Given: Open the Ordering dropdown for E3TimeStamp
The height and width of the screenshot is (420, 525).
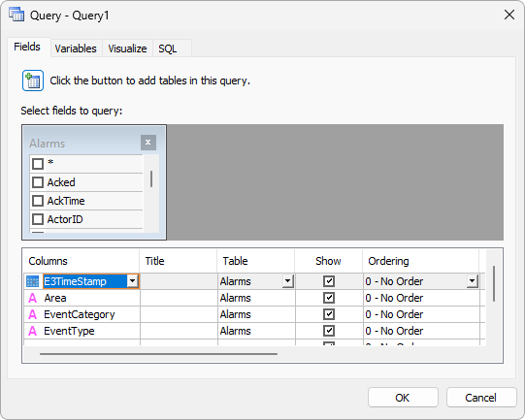Looking at the screenshot, I should tap(472, 281).
